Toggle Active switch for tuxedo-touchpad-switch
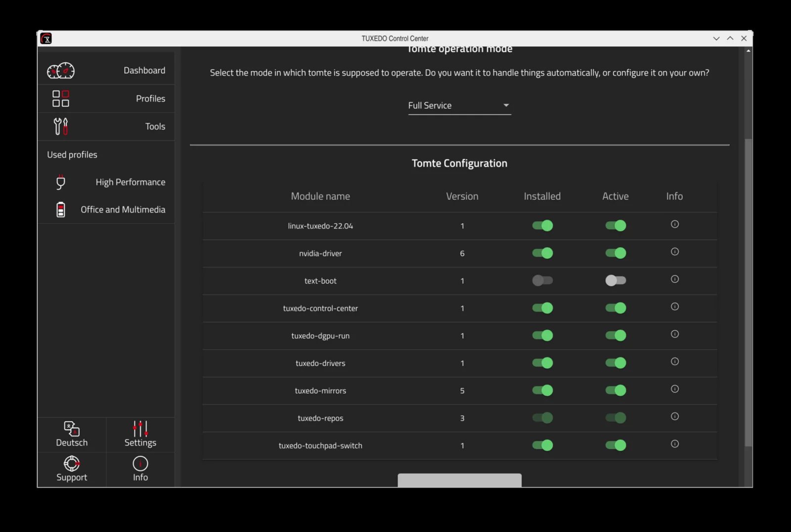This screenshot has height=532, width=791. 615,445
